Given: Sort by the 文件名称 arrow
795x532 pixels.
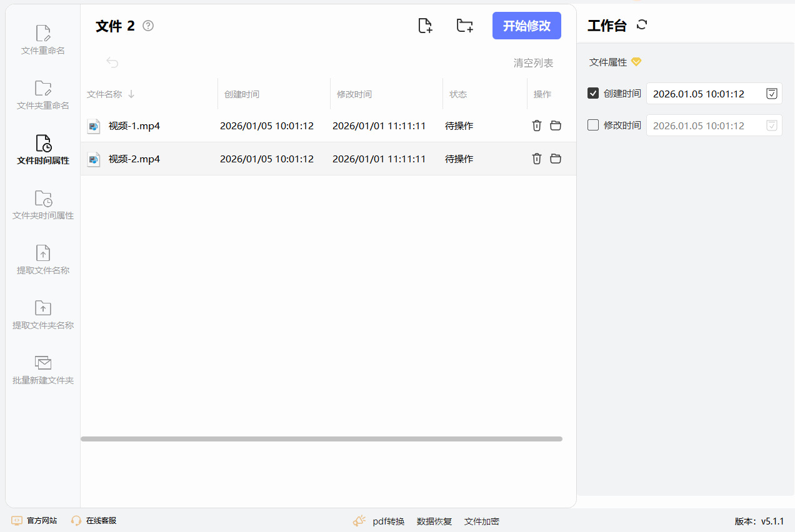Looking at the screenshot, I should coord(131,94).
